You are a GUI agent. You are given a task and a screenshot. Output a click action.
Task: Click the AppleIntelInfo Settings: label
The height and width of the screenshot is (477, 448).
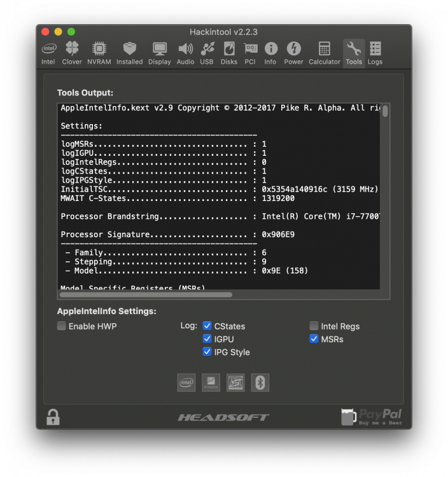(107, 311)
